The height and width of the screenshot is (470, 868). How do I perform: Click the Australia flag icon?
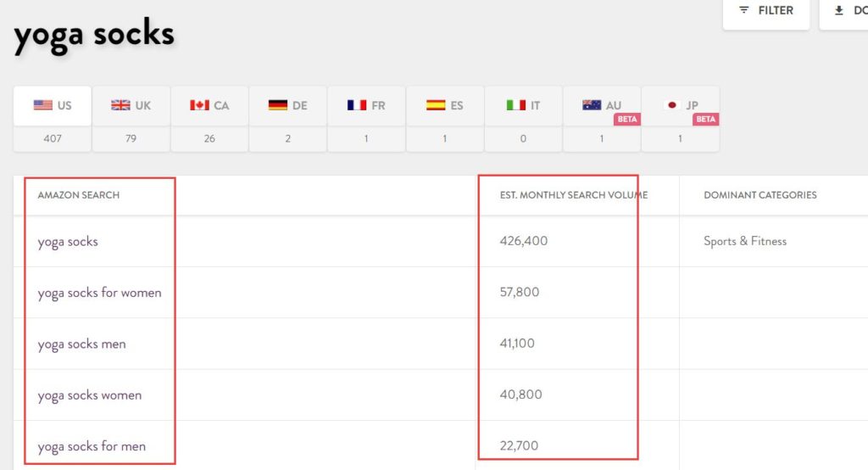[x=592, y=104]
